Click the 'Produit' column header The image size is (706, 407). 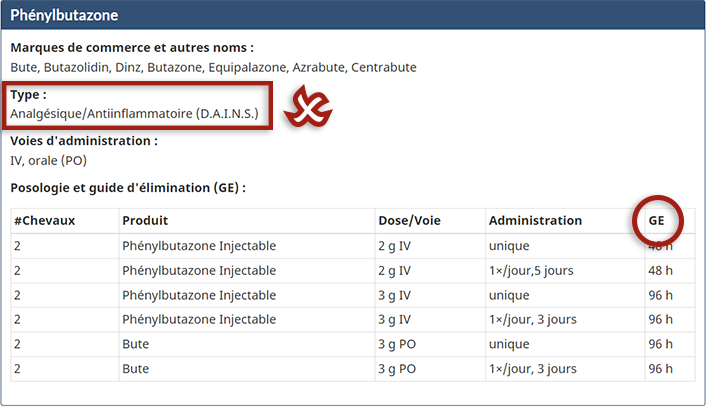(x=145, y=221)
